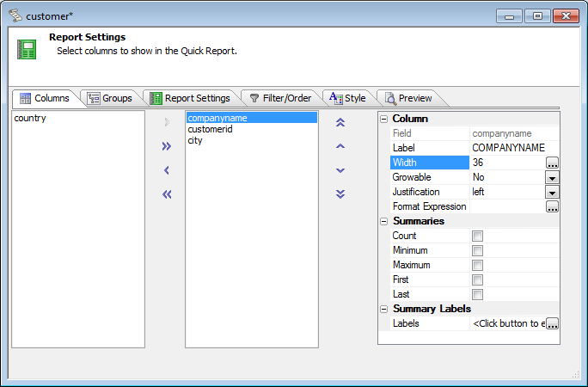
Task: Enable the Minimum summary checkbox
Action: [477, 250]
